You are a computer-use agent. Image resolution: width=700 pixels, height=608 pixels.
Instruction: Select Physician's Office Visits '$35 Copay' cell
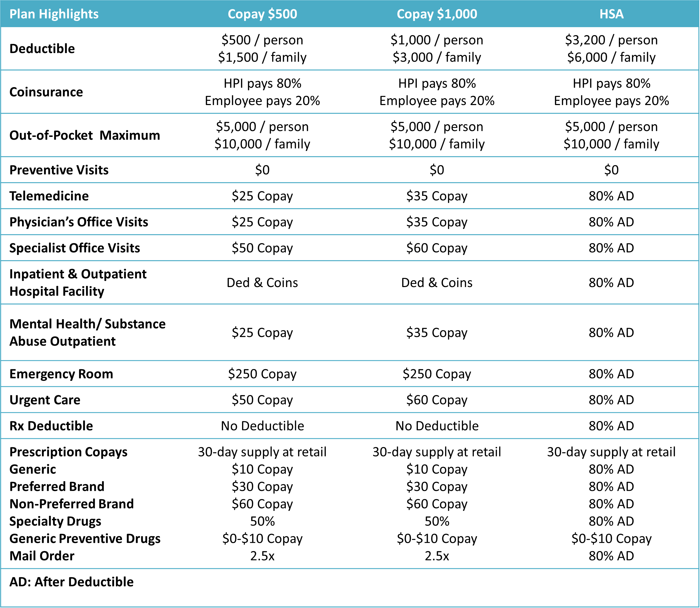(x=437, y=222)
